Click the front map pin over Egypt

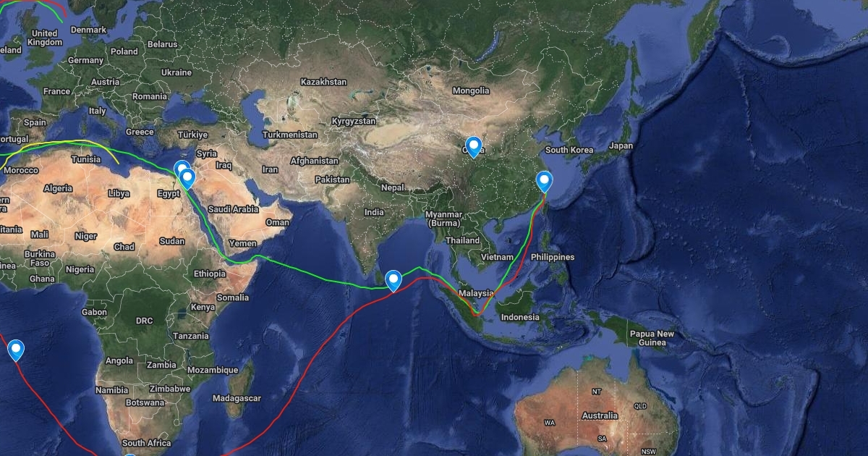(187, 179)
